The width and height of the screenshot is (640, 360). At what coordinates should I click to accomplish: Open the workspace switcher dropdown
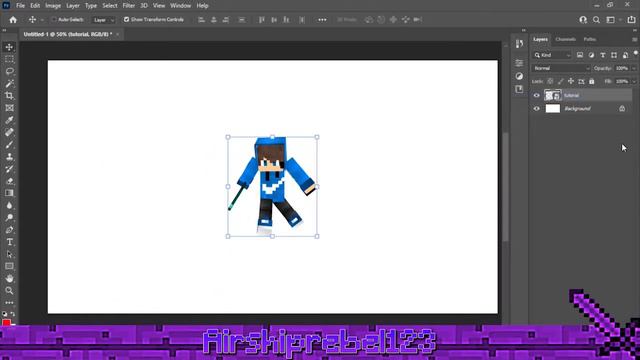(613, 20)
